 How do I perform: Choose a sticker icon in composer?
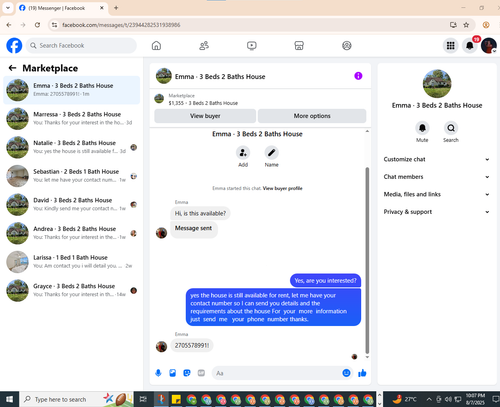coord(187,373)
